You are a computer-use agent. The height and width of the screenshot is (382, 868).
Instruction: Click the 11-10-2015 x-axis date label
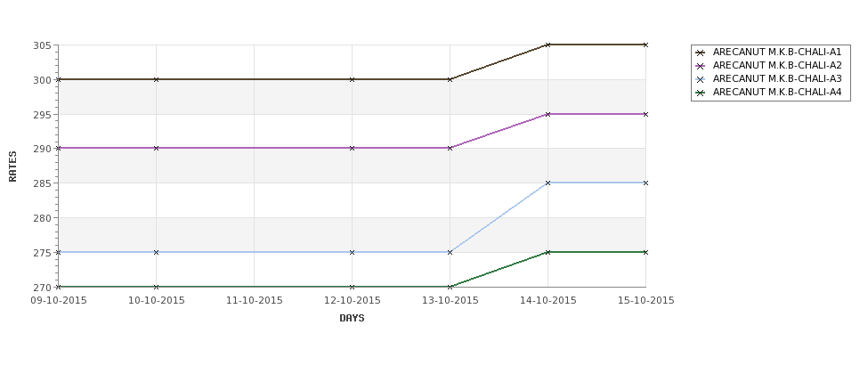pyautogui.click(x=255, y=301)
